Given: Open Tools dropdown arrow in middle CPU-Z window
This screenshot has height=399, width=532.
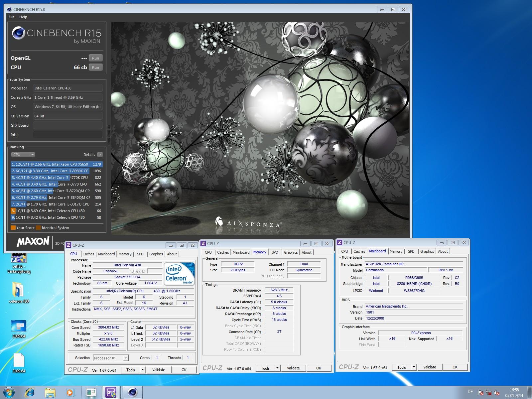Looking at the screenshot, I should pyautogui.click(x=277, y=368).
